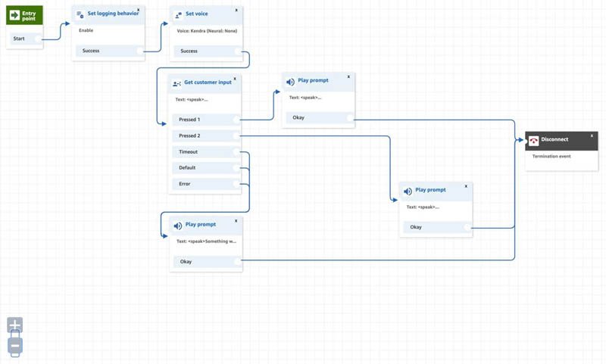Viewport: 606px width, 364px height.
Task: Click 'Text: <speak>Something w...' description
Action: pos(206,241)
